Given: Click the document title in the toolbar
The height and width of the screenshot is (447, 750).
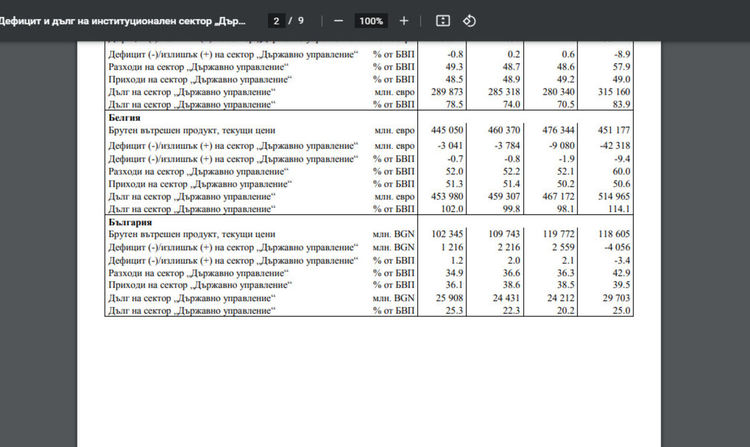Looking at the screenshot, I should pyautogui.click(x=122, y=21).
